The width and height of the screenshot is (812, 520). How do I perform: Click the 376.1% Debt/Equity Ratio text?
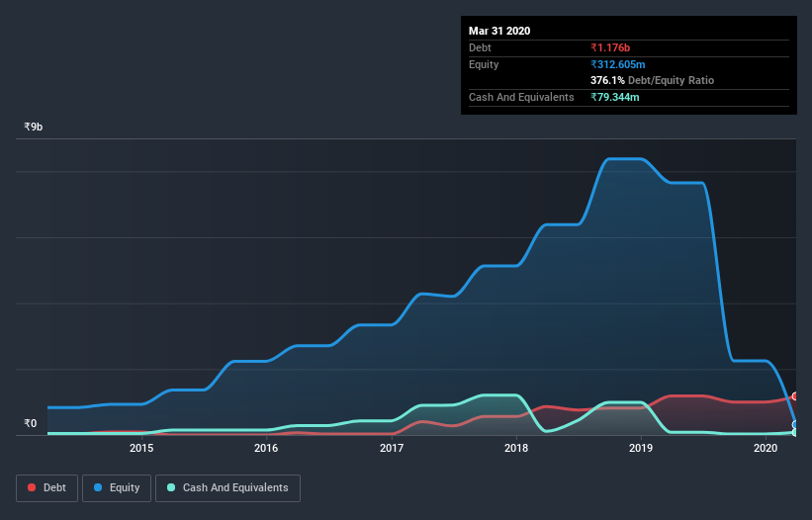click(652, 80)
